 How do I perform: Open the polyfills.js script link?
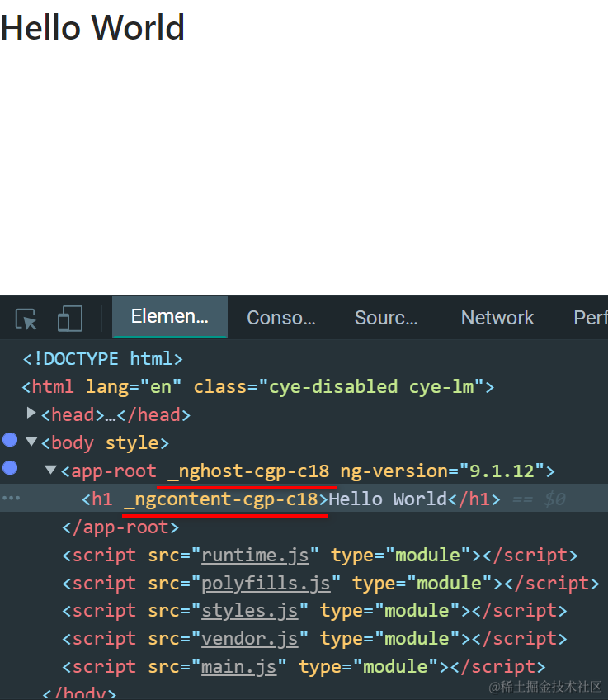(x=266, y=584)
